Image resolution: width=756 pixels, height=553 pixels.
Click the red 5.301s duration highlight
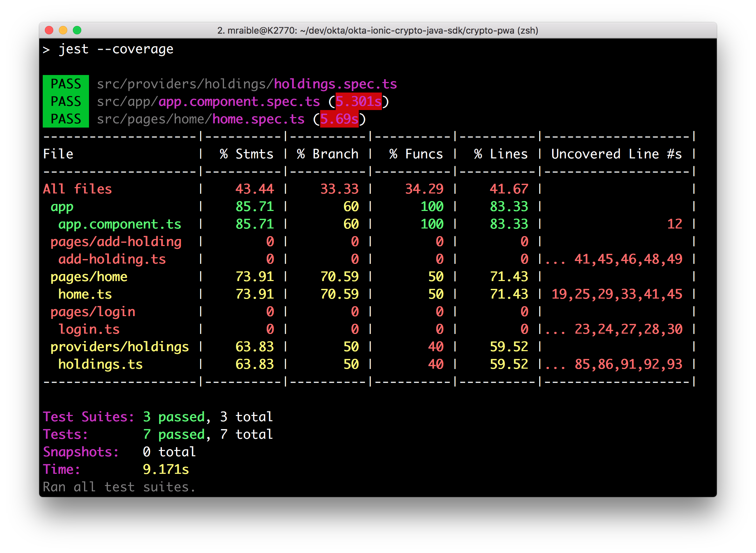point(358,102)
